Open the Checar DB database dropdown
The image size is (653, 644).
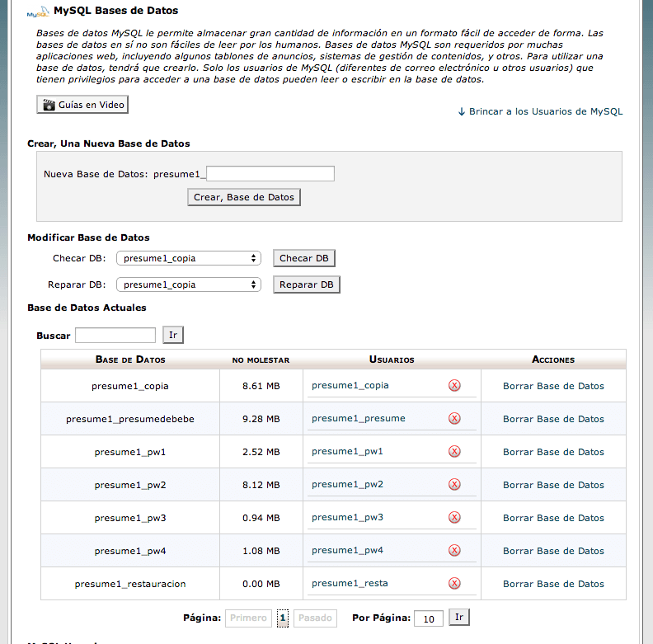189,258
